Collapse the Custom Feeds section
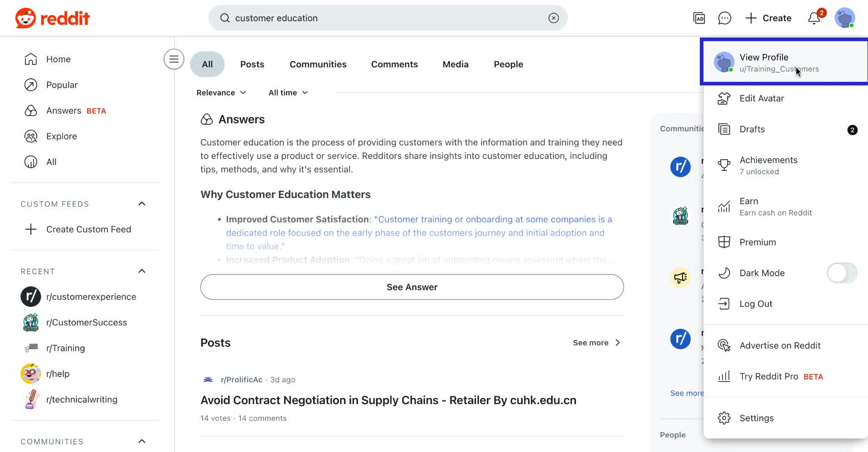868x452 pixels. pyautogui.click(x=142, y=204)
